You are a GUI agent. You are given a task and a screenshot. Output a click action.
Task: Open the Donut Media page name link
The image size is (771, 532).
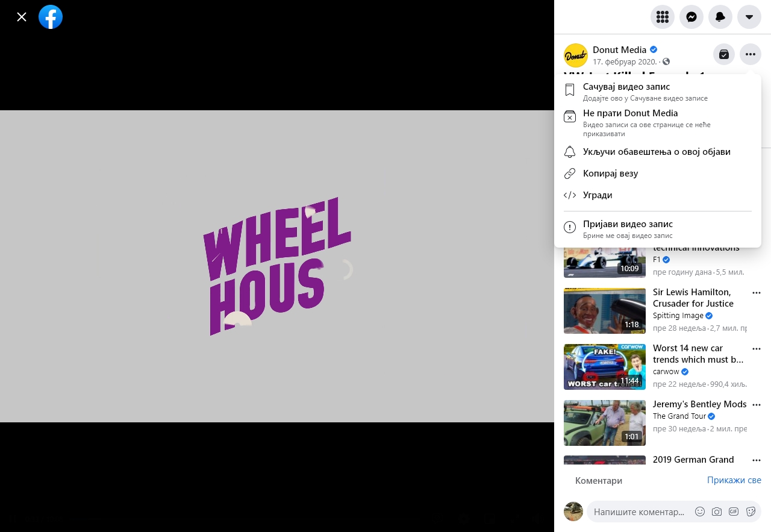click(619, 49)
